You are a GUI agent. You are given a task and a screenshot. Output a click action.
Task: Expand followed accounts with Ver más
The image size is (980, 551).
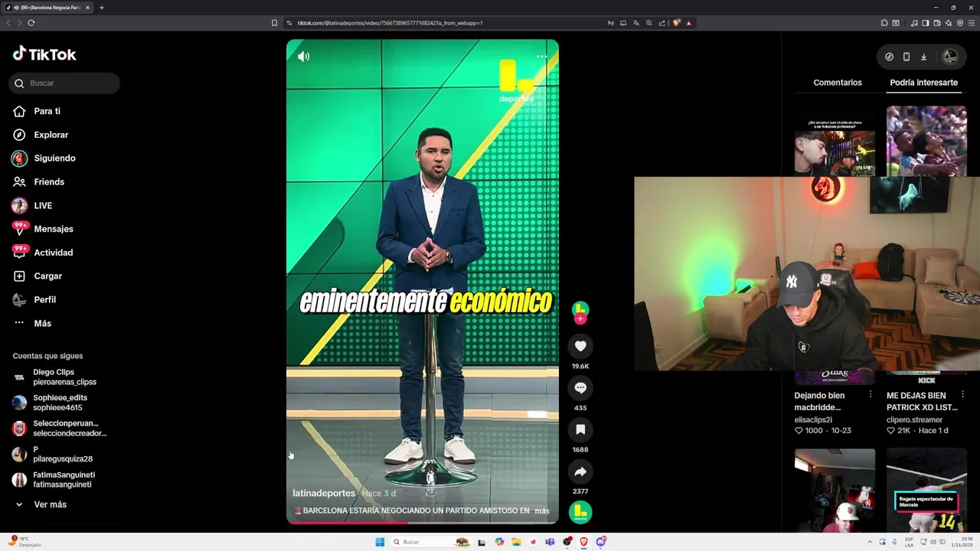40,504
